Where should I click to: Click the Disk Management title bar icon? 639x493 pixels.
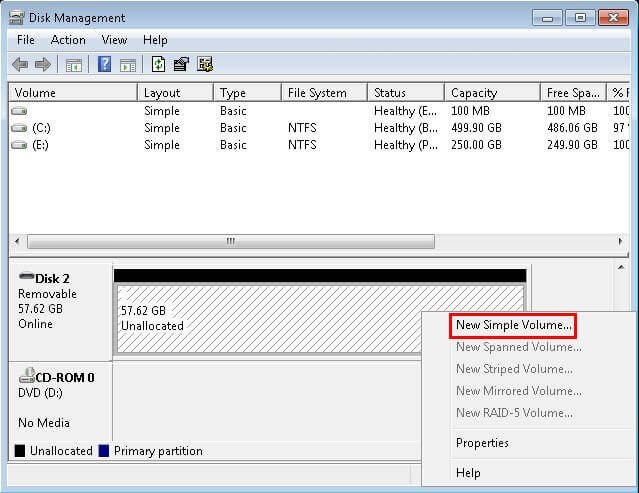pyautogui.click(x=17, y=18)
